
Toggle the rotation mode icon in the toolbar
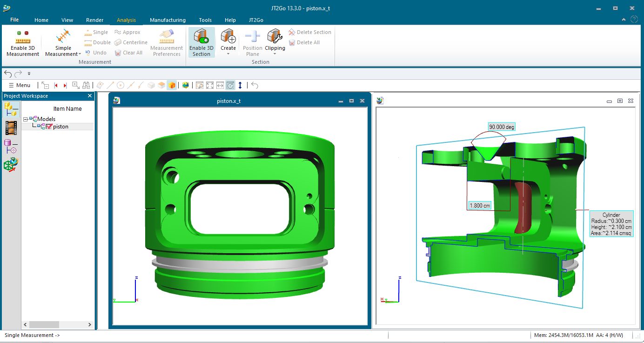pos(230,85)
